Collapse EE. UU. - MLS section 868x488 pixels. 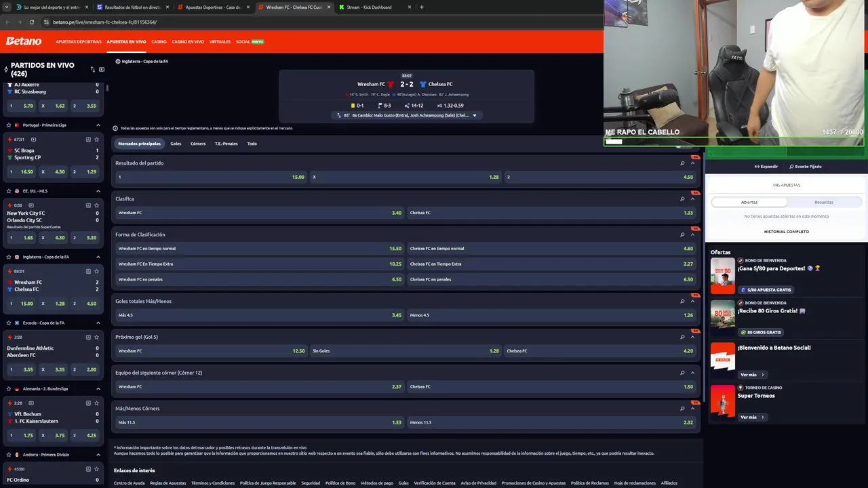tap(98, 191)
